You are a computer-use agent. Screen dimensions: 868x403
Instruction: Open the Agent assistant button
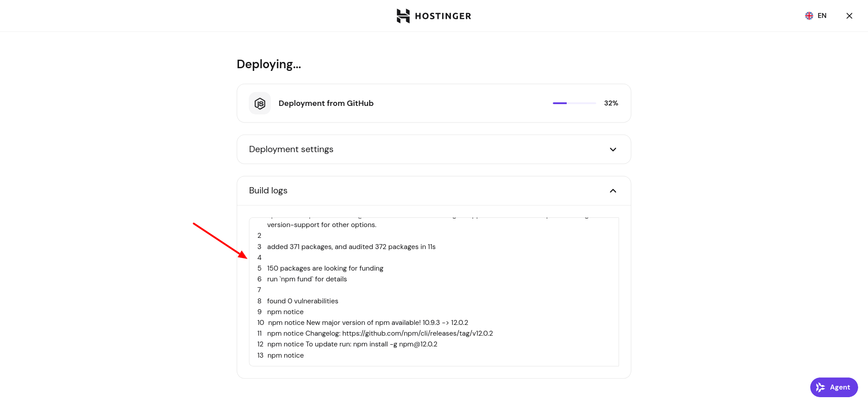pos(834,387)
